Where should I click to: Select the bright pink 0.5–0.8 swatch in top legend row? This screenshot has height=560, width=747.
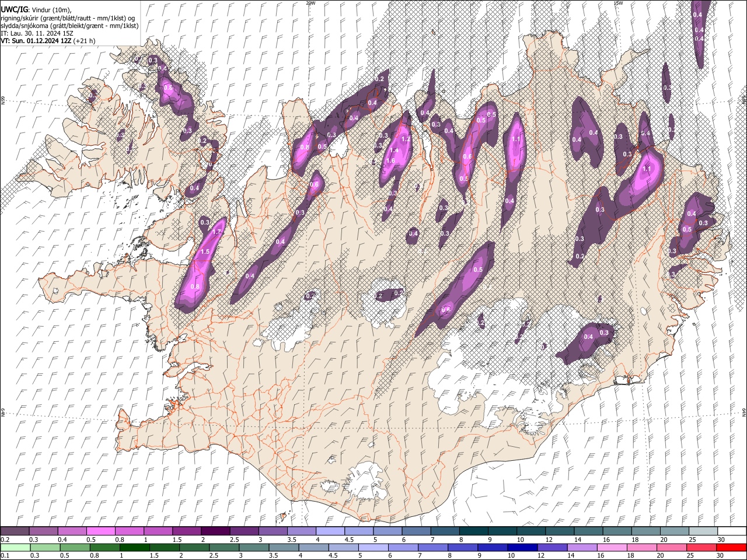coord(100,531)
